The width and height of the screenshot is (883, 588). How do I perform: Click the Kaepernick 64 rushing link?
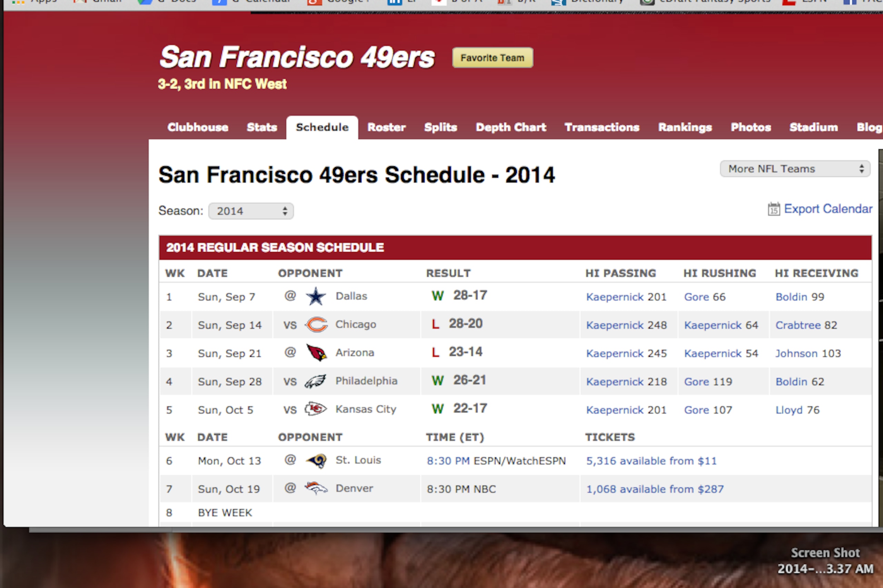pos(713,325)
